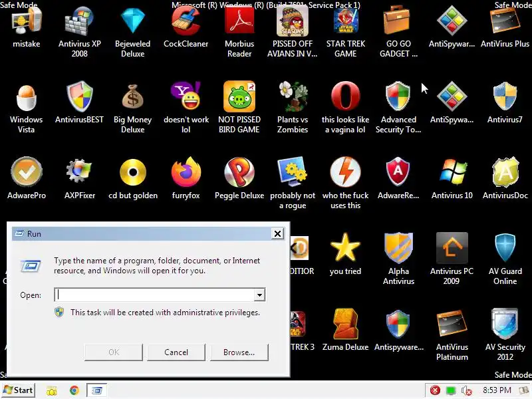The height and width of the screenshot is (399, 532).
Task: Click the 'doesn't work lol' Yahoo icon
Action: (x=186, y=96)
